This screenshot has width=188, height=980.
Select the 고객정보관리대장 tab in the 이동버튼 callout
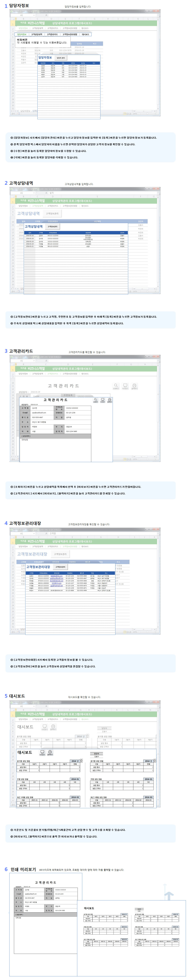click(x=70, y=34)
